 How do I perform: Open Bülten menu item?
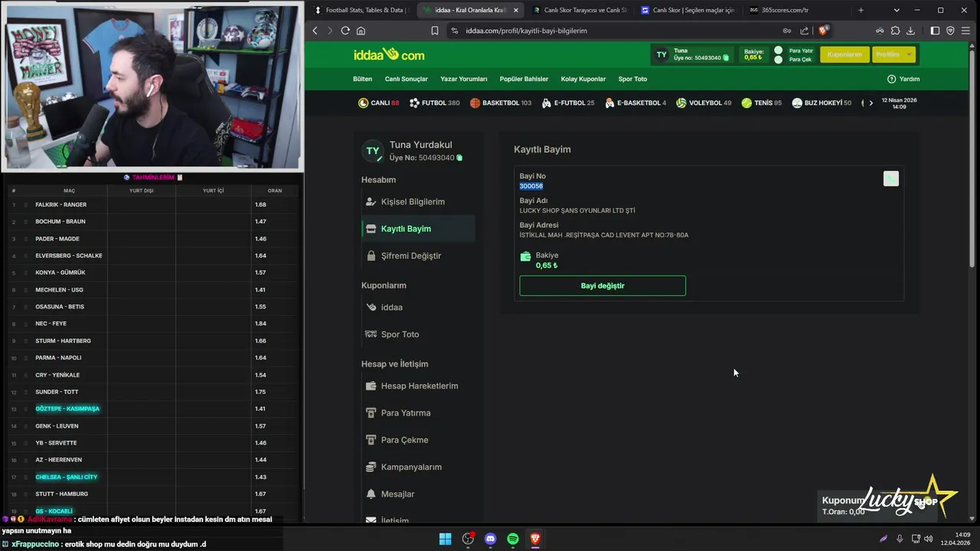point(362,79)
